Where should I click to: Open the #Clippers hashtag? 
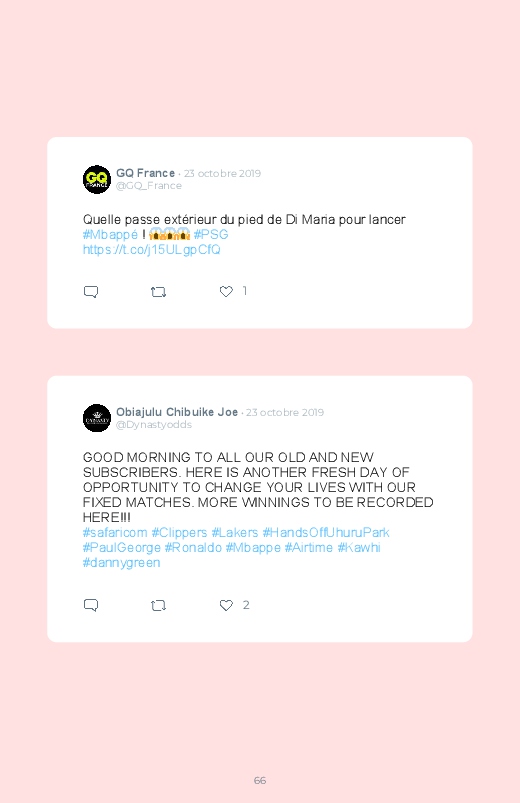pyautogui.click(x=179, y=533)
